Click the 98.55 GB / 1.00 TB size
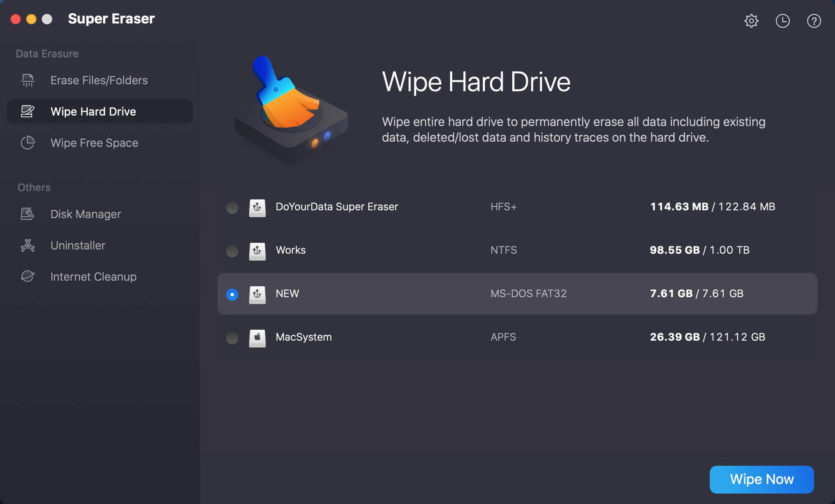This screenshot has height=504, width=835. pyautogui.click(x=700, y=250)
